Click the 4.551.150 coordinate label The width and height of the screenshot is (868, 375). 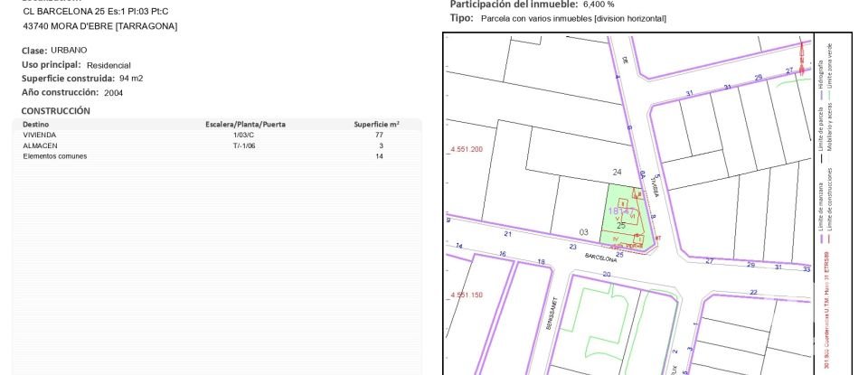point(466,295)
